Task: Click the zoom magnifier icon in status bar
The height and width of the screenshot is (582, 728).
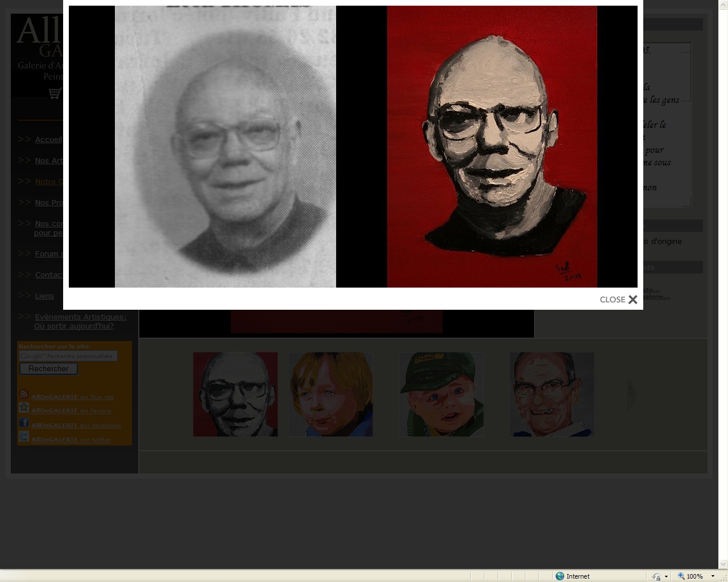Action: pyautogui.click(x=681, y=576)
